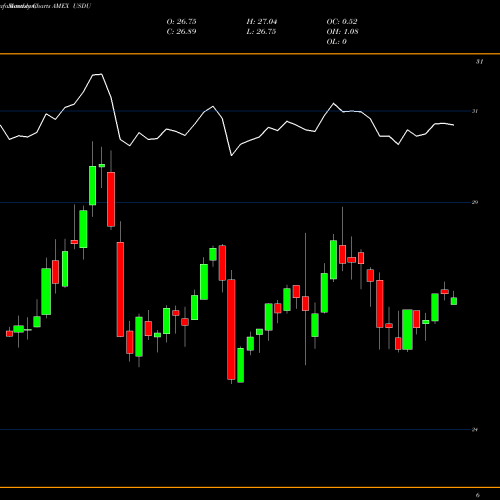500x500 pixels.
Task: Click the 6 label below the orange bottom line
Action: 478,495
